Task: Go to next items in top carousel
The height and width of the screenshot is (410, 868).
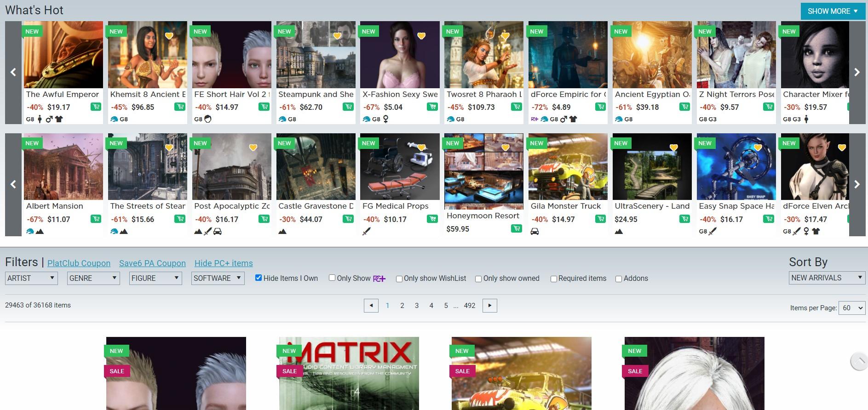Action: (857, 72)
